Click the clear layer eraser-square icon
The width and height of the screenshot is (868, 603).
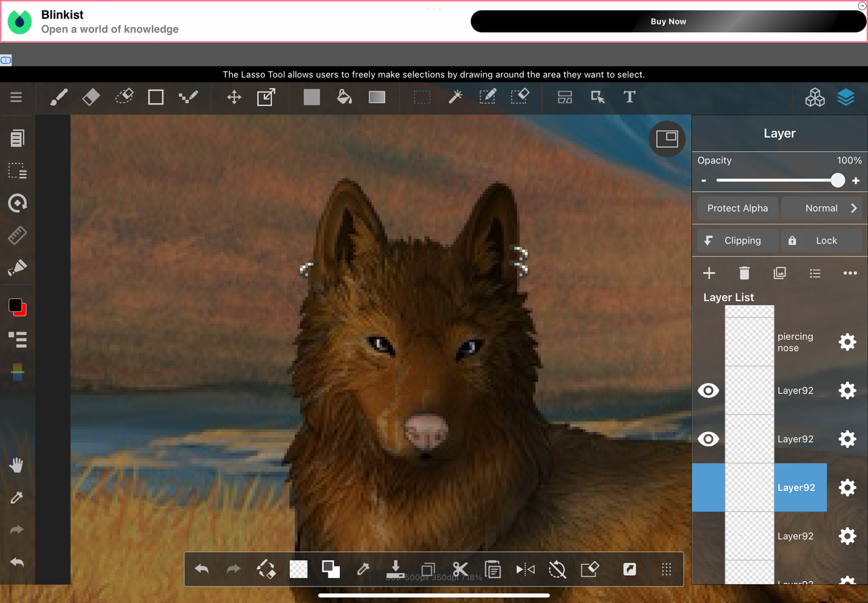pyautogui.click(x=590, y=569)
